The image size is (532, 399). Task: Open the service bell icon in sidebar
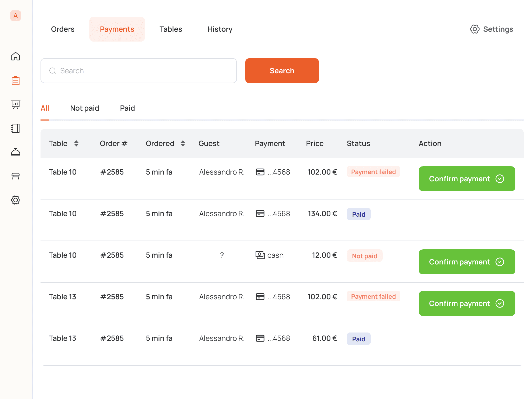coord(16,152)
